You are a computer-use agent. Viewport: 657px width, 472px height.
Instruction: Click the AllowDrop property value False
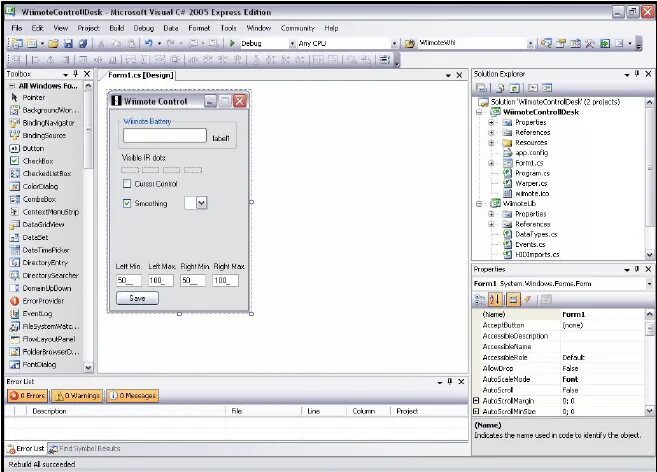pyautogui.click(x=570, y=368)
